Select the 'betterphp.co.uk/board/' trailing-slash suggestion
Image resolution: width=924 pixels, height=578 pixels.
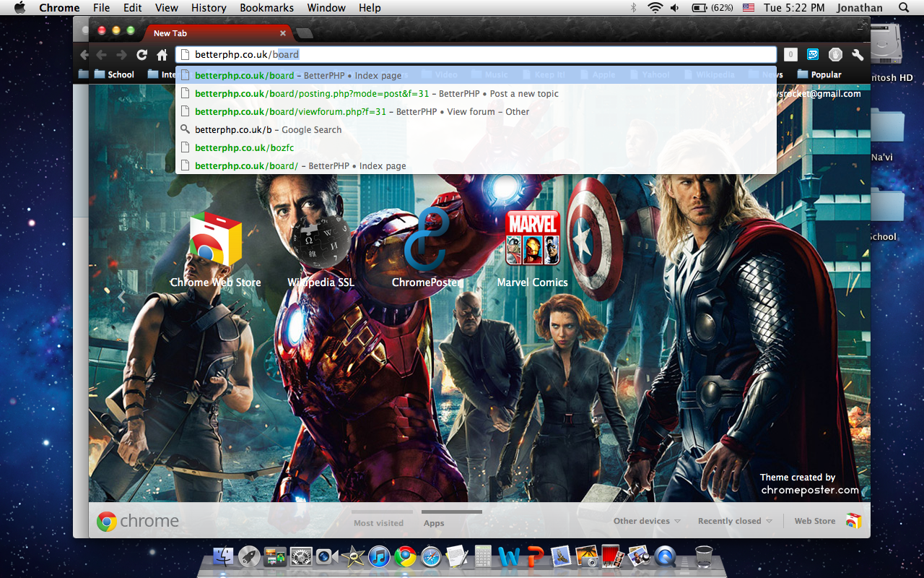(476, 165)
